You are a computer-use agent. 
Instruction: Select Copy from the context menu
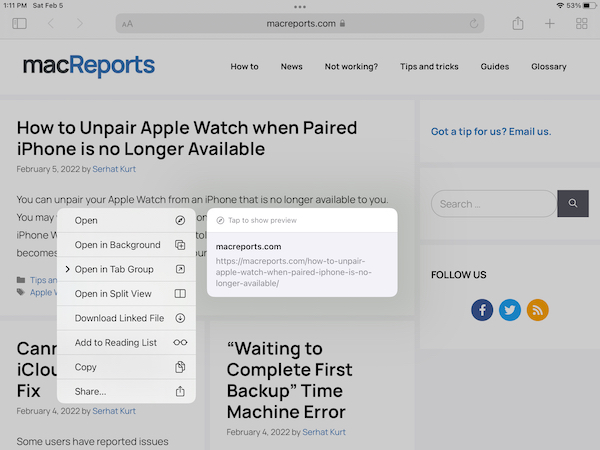[x=126, y=367]
